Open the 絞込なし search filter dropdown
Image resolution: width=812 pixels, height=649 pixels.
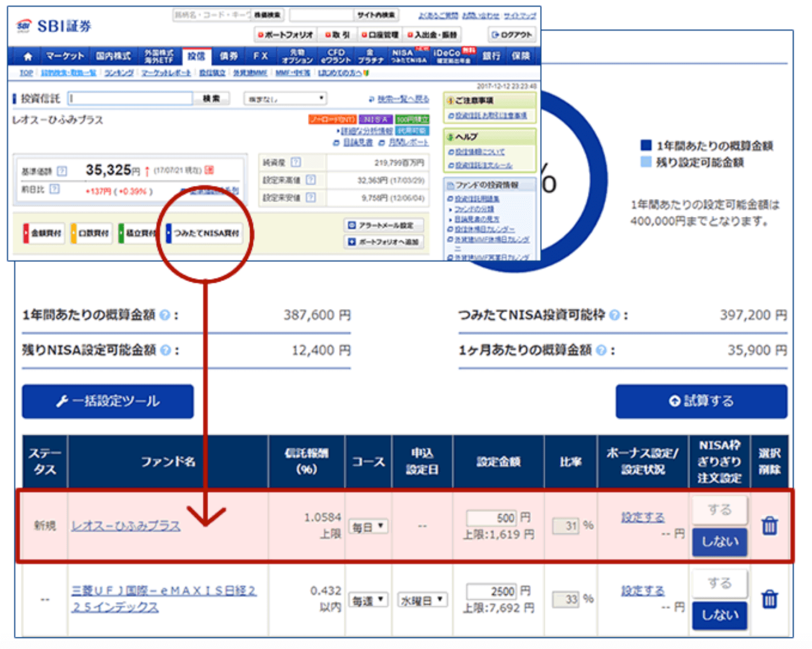[285, 98]
